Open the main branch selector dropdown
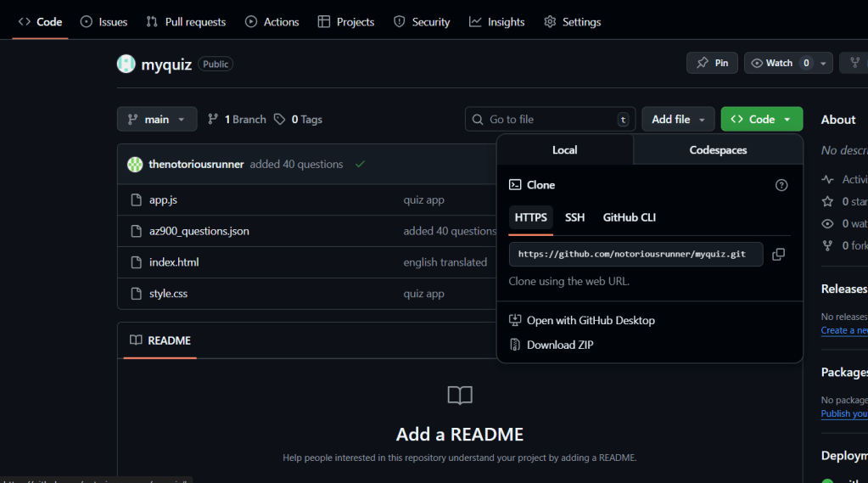 point(157,119)
